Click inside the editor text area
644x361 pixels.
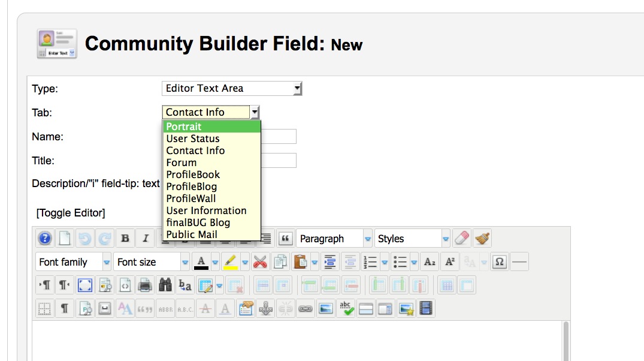pos(297,341)
